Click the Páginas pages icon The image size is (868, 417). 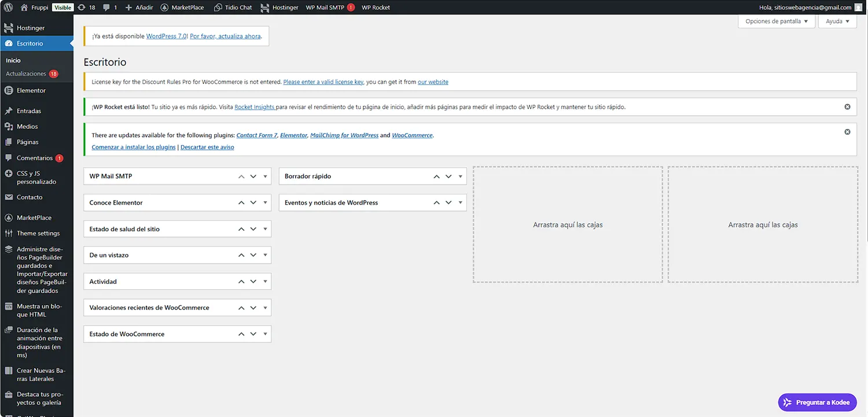(x=9, y=142)
